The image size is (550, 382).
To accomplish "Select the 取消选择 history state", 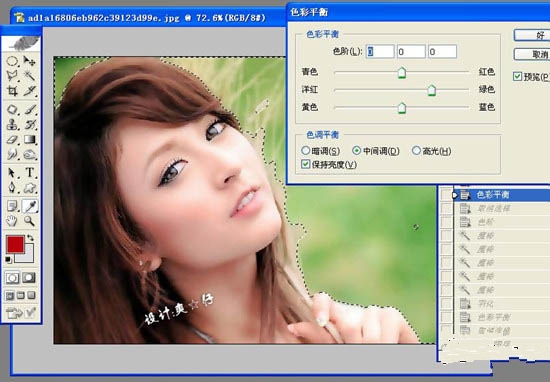I will pyautogui.click(x=502, y=209).
